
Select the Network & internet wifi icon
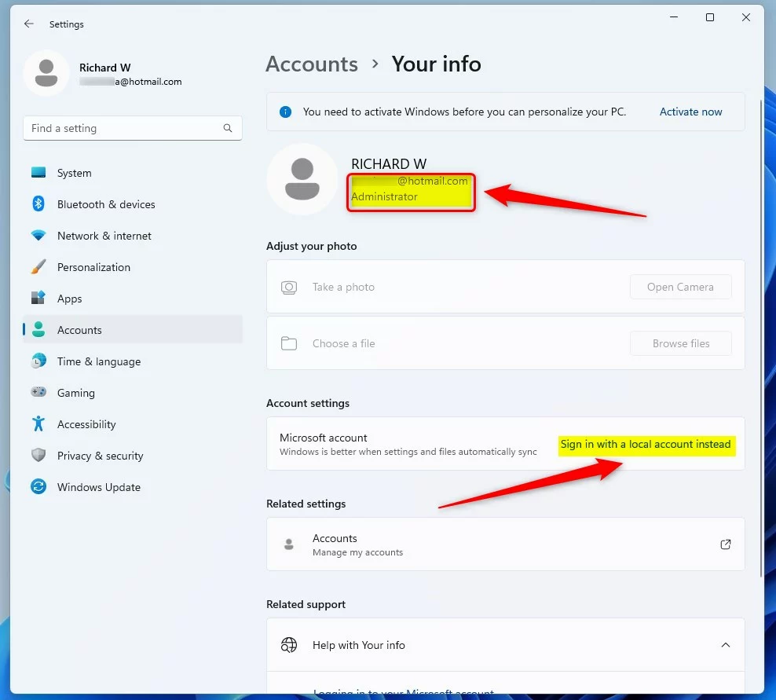(38, 236)
